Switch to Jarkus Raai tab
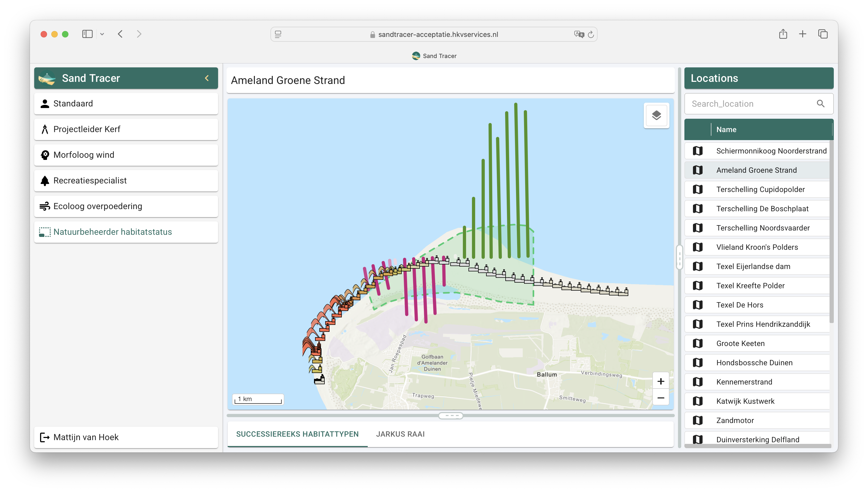Image resolution: width=868 pixels, height=492 pixels. click(400, 434)
